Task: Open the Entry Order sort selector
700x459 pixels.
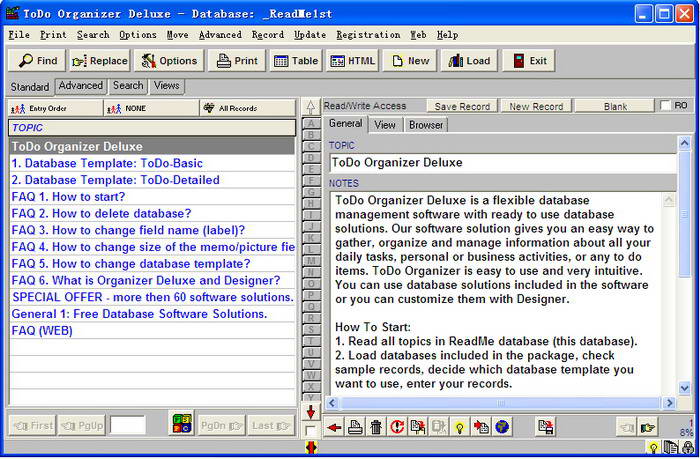Action: pyautogui.click(x=55, y=108)
